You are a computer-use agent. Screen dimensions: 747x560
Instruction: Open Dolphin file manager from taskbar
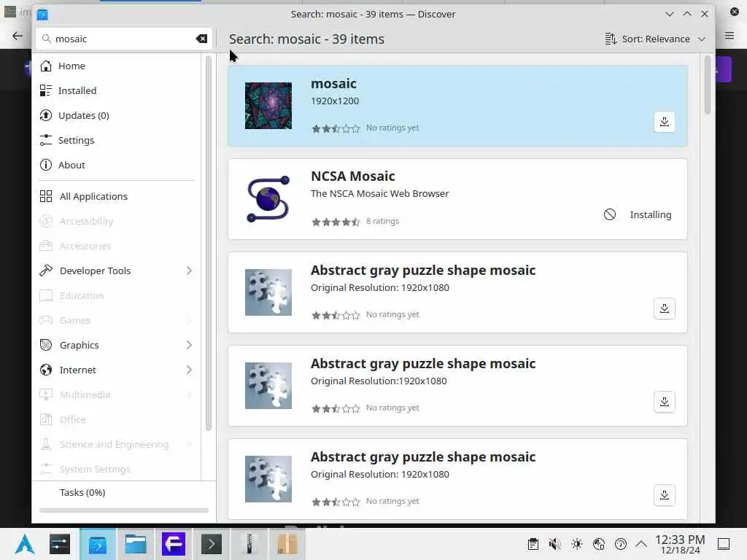point(135,544)
